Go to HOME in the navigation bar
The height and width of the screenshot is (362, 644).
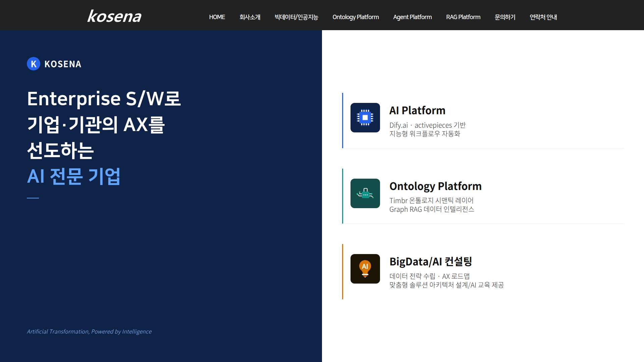(x=217, y=17)
